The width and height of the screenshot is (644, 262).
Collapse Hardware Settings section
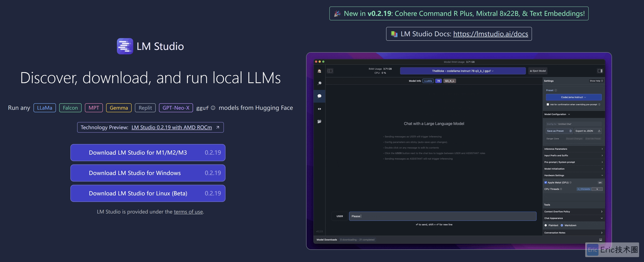coord(574,175)
